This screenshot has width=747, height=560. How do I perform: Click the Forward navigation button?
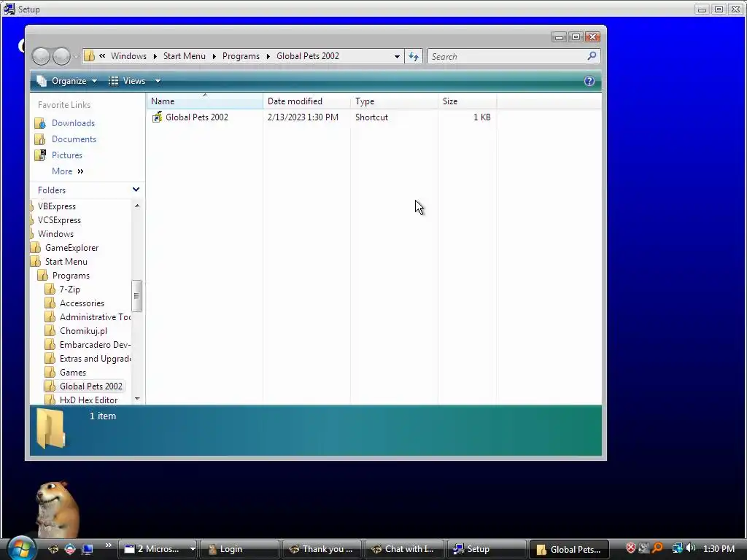click(x=61, y=56)
